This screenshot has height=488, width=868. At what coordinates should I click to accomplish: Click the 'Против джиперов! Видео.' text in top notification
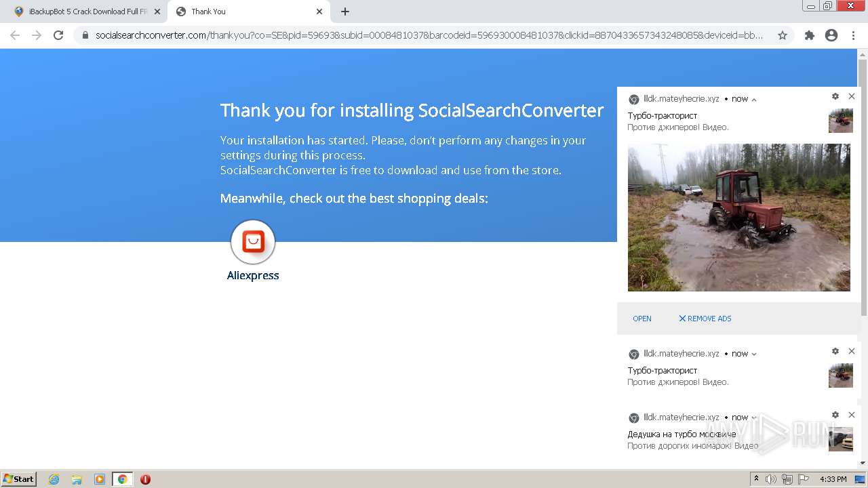[678, 127]
